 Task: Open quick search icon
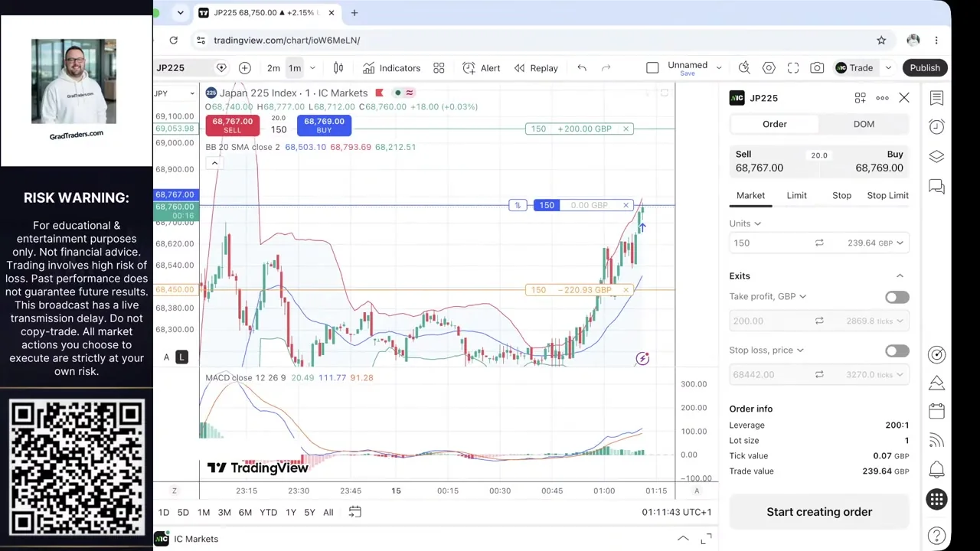744,68
